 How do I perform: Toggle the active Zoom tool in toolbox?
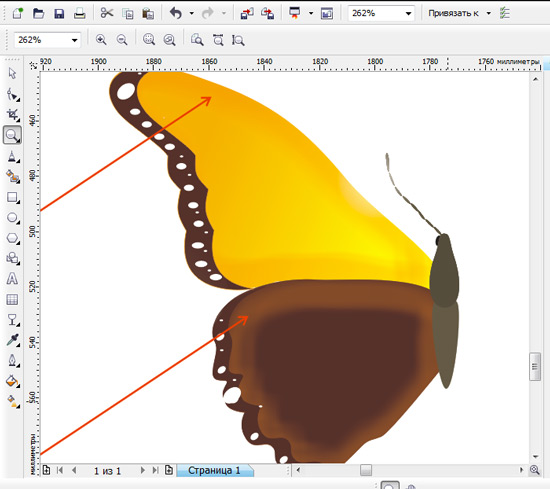[x=12, y=135]
